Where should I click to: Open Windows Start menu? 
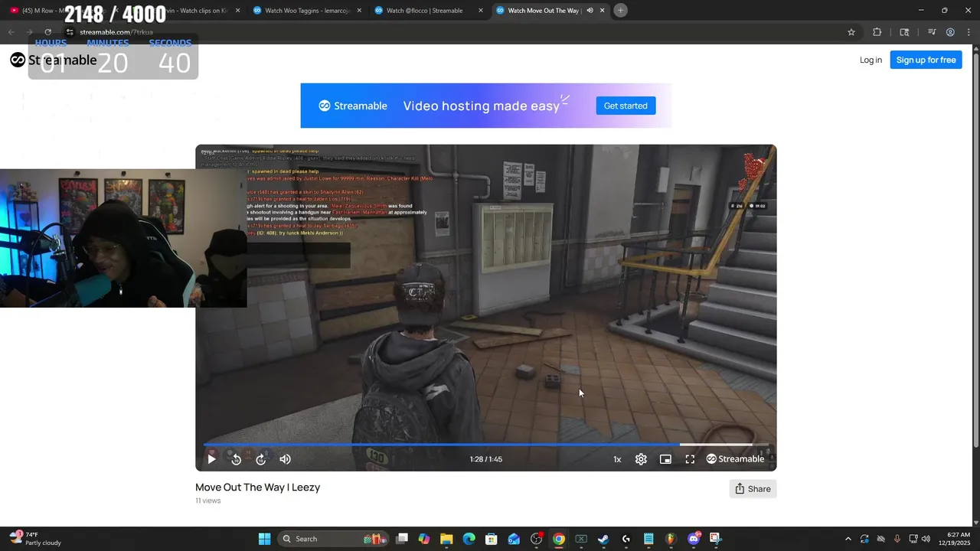pyautogui.click(x=264, y=539)
